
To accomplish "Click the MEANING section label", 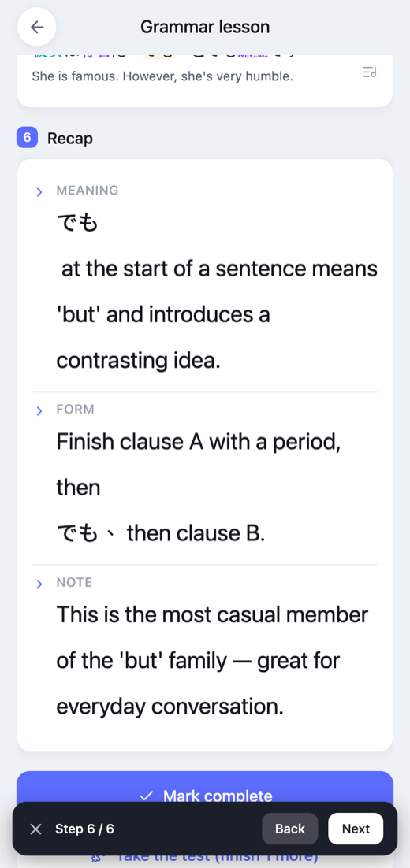I will pos(87,191).
